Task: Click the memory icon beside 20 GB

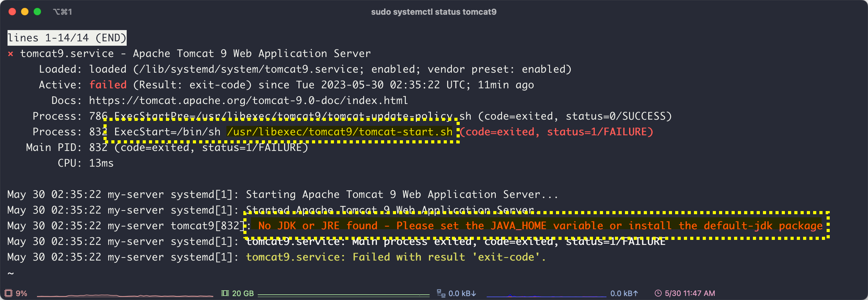Action: pos(225,293)
